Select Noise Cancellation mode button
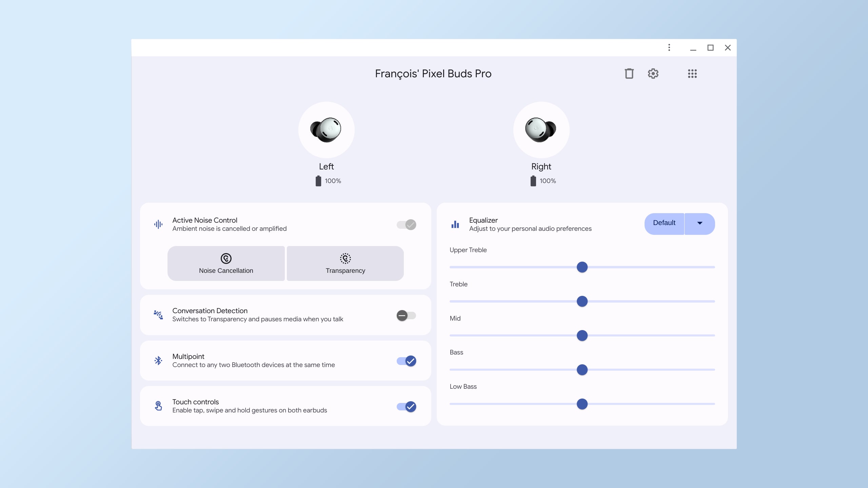This screenshot has width=868, height=488. (x=226, y=263)
